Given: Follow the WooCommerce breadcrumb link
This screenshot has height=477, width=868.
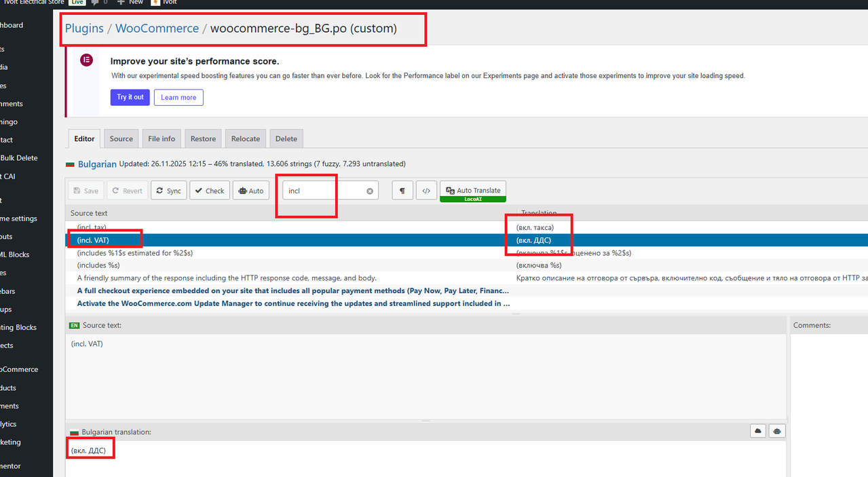Looking at the screenshot, I should 157,28.
